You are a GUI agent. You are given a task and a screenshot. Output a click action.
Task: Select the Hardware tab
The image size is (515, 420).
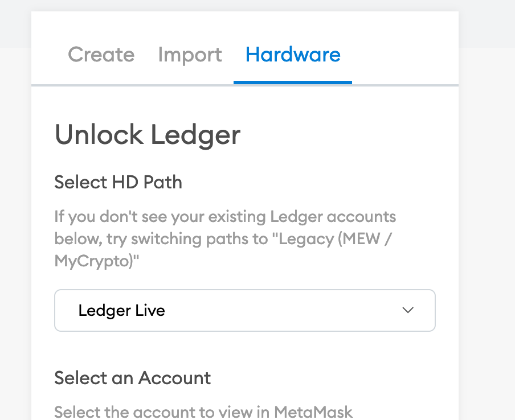tap(293, 55)
